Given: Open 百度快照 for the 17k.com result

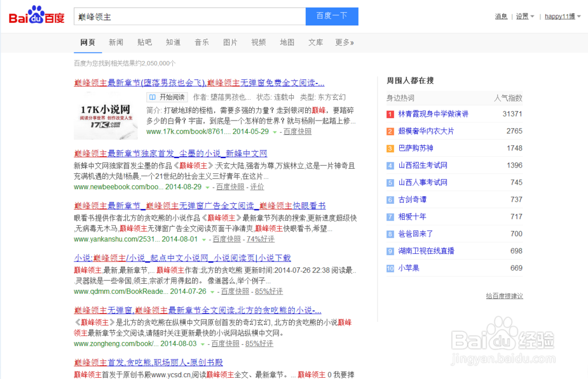Looking at the screenshot, I should click(x=298, y=132).
